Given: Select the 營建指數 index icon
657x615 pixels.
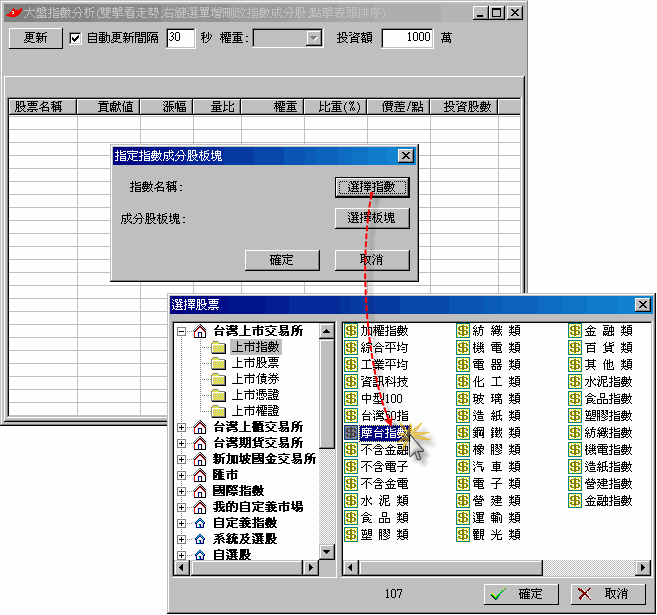Looking at the screenshot, I should [x=576, y=484].
